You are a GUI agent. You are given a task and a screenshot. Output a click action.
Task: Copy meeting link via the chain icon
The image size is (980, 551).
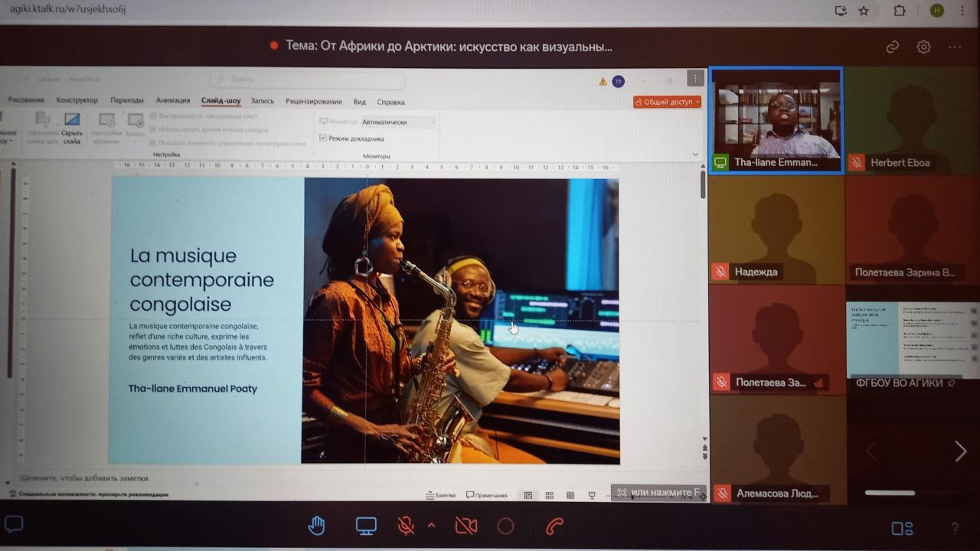coord(892,47)
